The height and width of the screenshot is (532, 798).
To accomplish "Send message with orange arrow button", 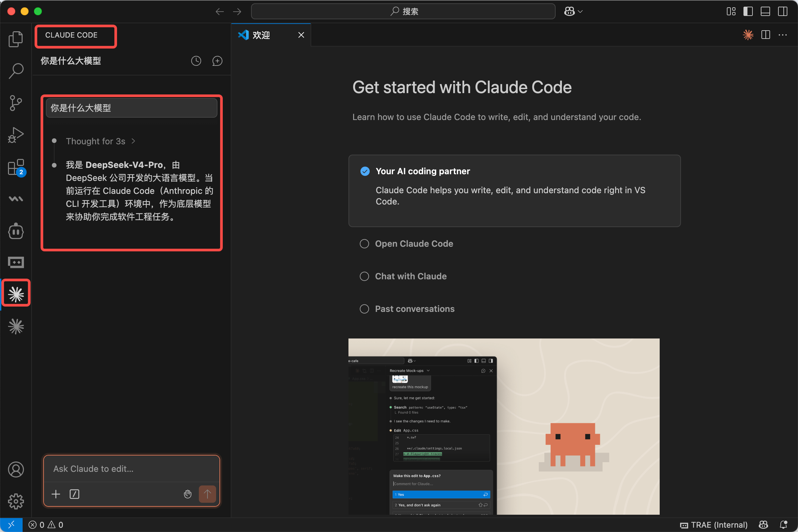I will [207, 494].
